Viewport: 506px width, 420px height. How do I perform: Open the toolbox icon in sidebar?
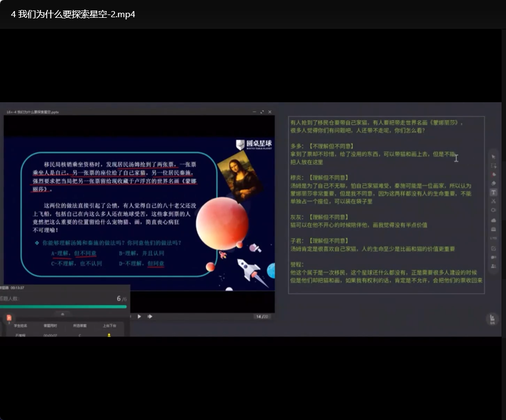pyautogui.click(x=493, y=229)
